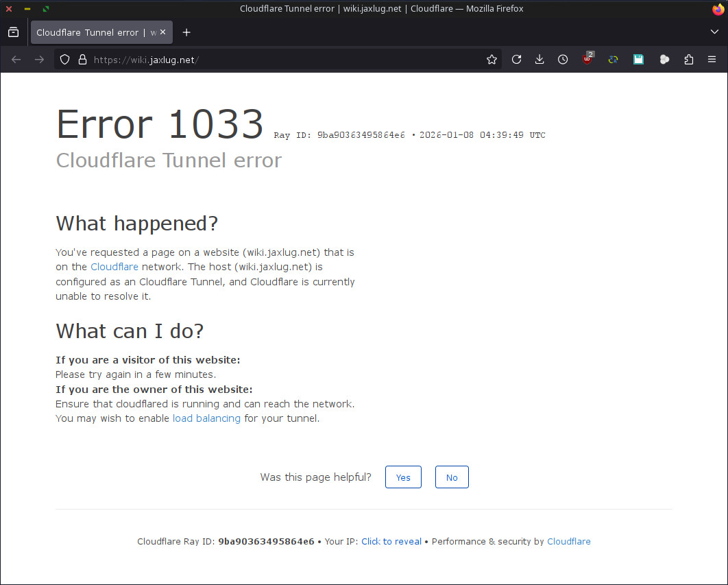Open the hamburger application menu
Screen dimensions: 728x585
pyautogui.click(x=712, y=59)
